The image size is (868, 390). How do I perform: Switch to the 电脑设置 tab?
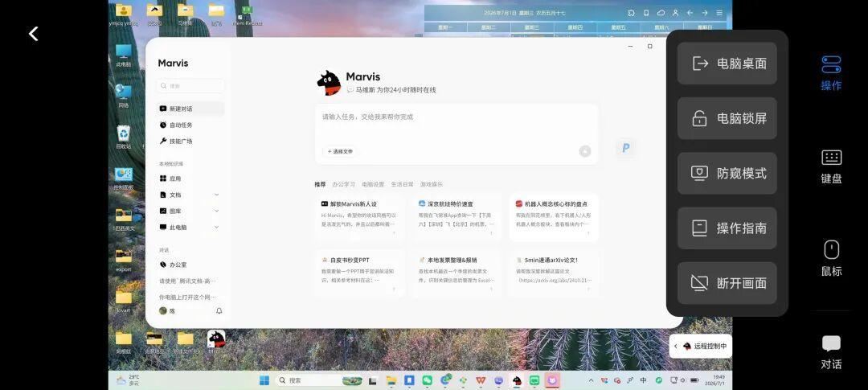pyautogui.click(x=373, y=184)
